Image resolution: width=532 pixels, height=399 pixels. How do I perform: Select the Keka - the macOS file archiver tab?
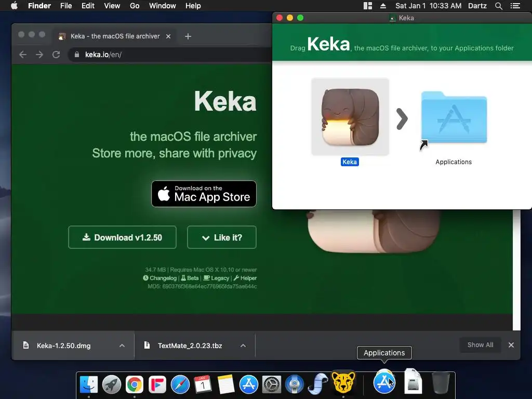click(x=115, y=36)
